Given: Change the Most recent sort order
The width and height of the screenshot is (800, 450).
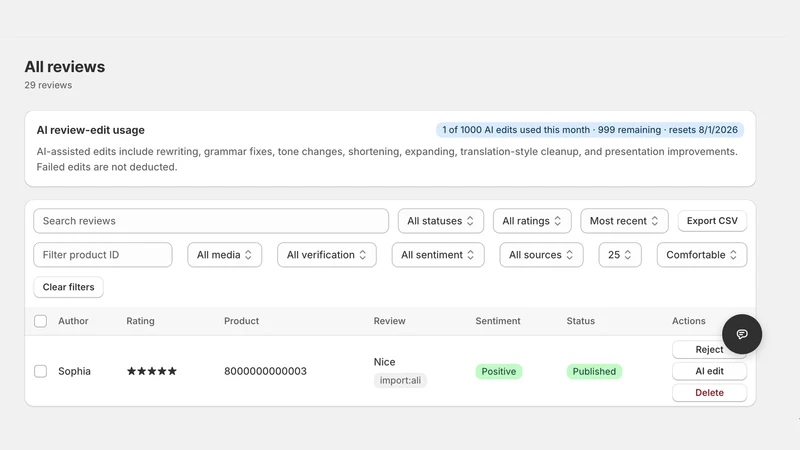Looking at the screenshot, I should click(624, 221).
